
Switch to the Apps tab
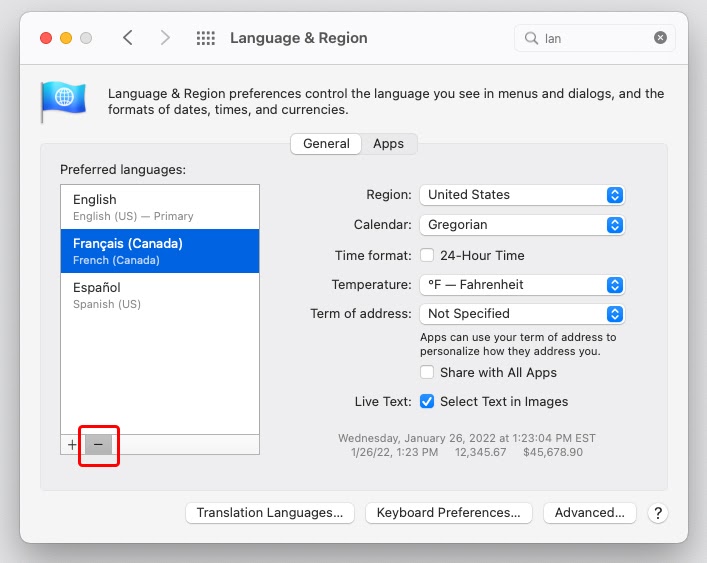389,144
